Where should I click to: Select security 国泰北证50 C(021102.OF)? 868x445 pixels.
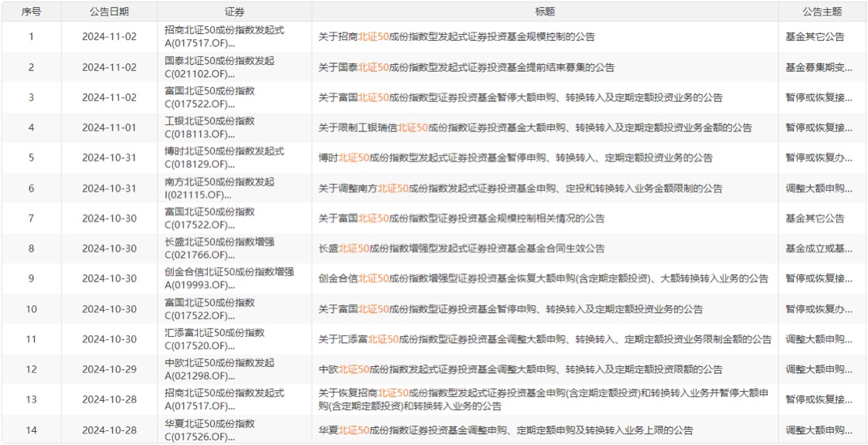pos(220,67)
